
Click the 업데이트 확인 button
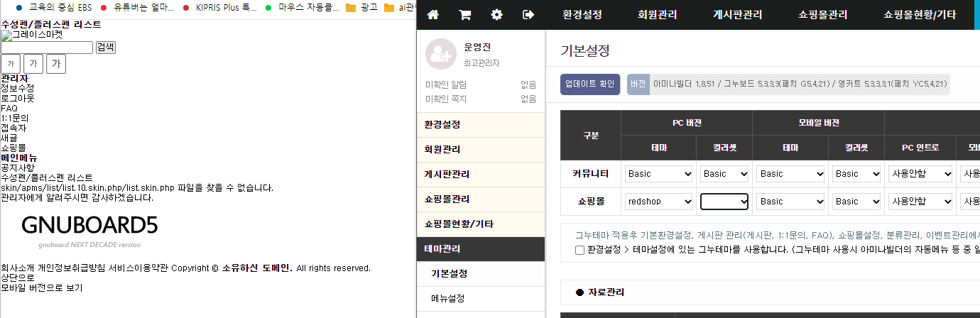[589, 84]
